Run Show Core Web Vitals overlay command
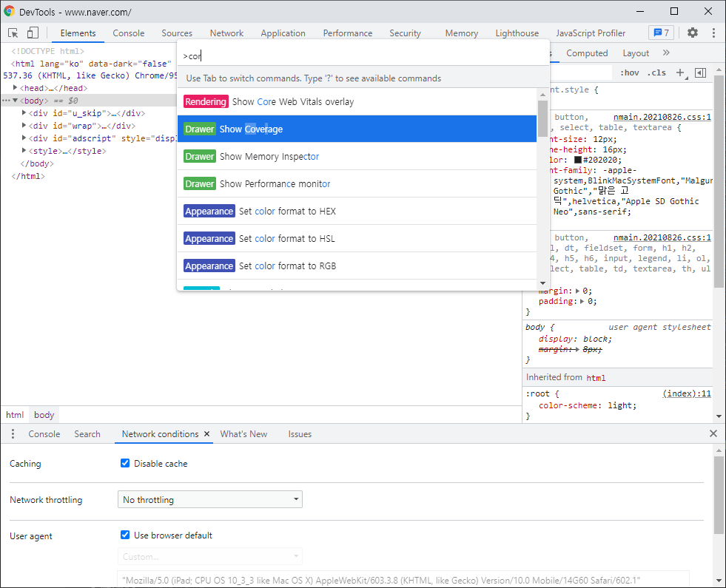The height and width of the screenshot is (588, 726). pos(357,102)
